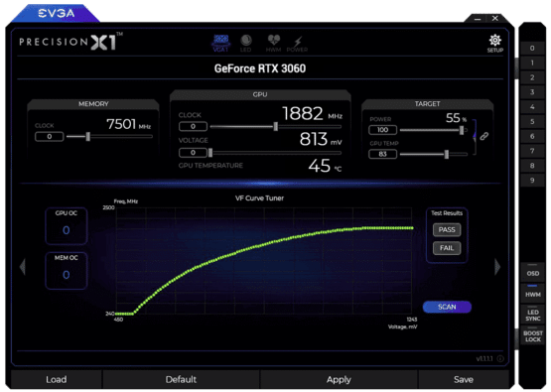Image resolution: width=551 pixels, height=392 pixels.
Task: Select profile slot 0
Action: tap(532, 48)
